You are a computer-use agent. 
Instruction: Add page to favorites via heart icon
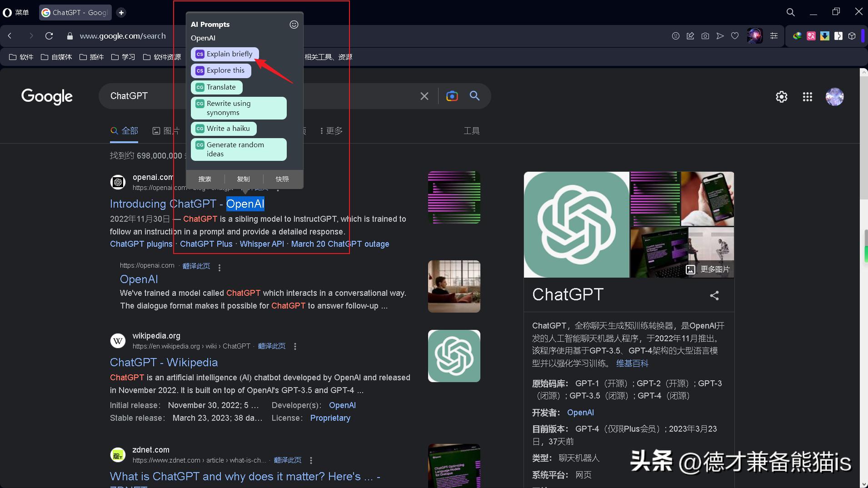735,36
